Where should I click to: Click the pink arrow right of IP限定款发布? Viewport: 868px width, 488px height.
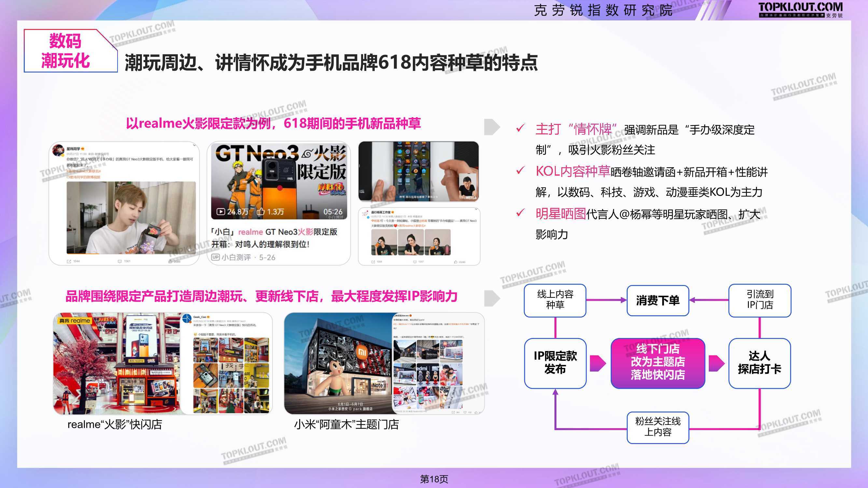tap(598, 363)
